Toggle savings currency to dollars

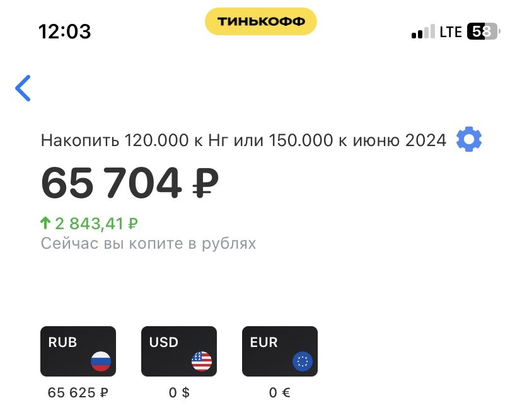coord(178,351)
